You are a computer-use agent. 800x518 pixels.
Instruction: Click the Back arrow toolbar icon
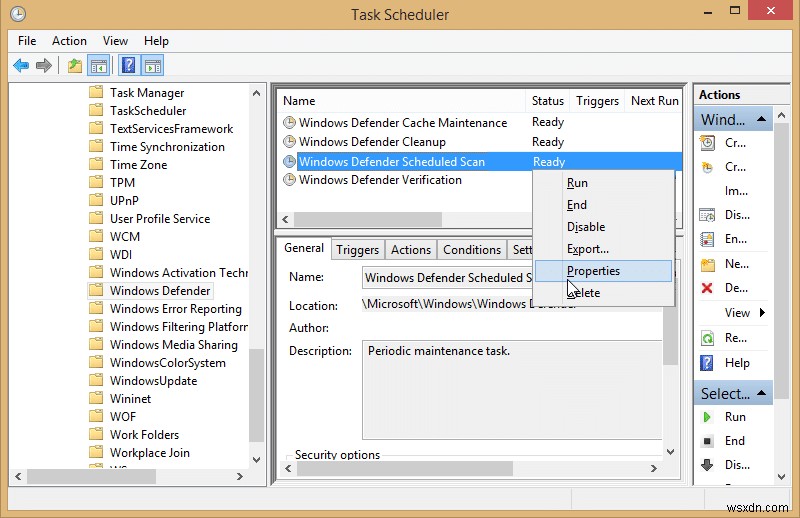click(21, 65)
